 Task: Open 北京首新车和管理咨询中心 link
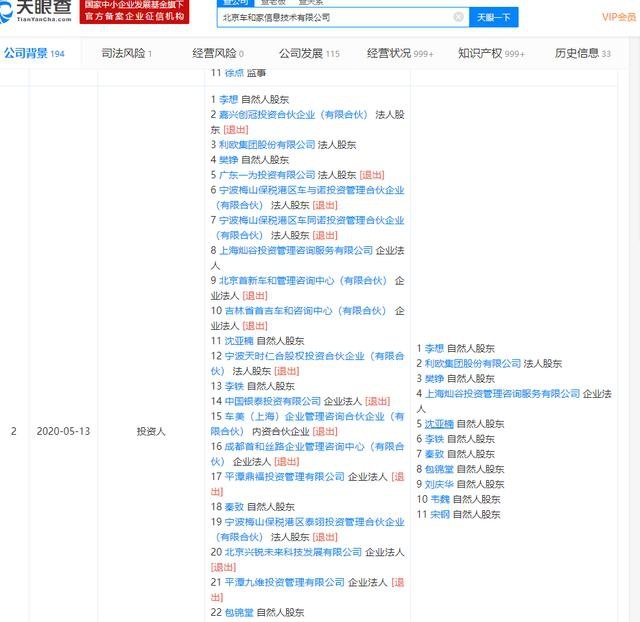click(302, 281)
